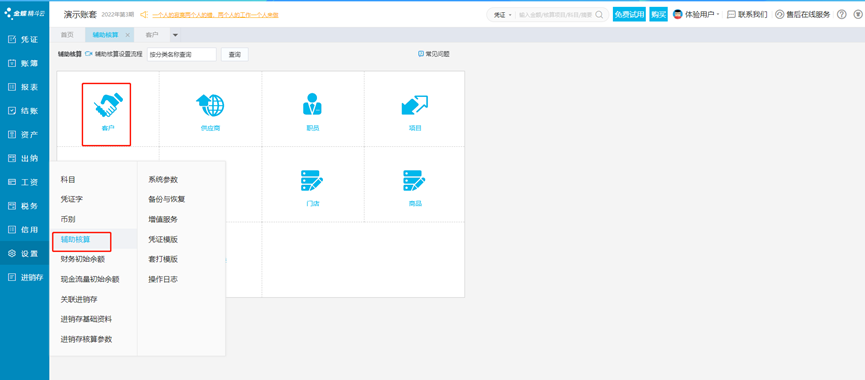Choose 系统参数 menu entry
The height and width of the screenshot is (380, 865).
[163, 179]
